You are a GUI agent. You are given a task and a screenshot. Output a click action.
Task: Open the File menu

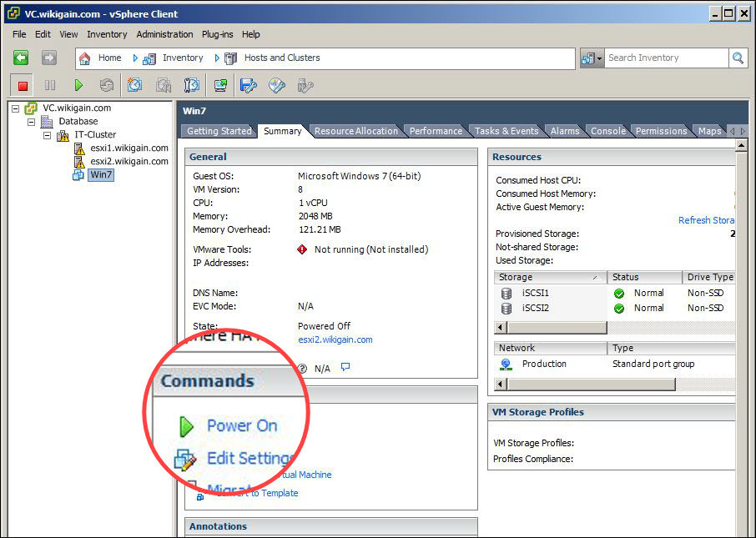tap(19, 34)
